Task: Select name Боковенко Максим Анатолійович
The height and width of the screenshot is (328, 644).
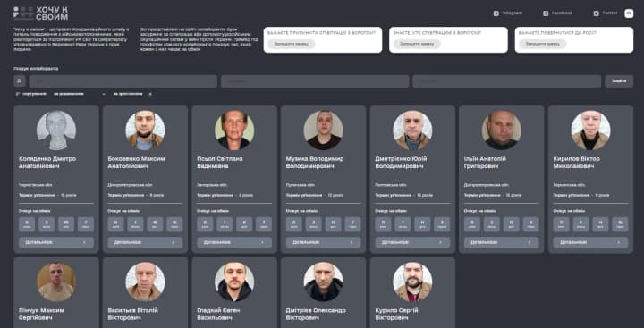Action: pos(136,163)
